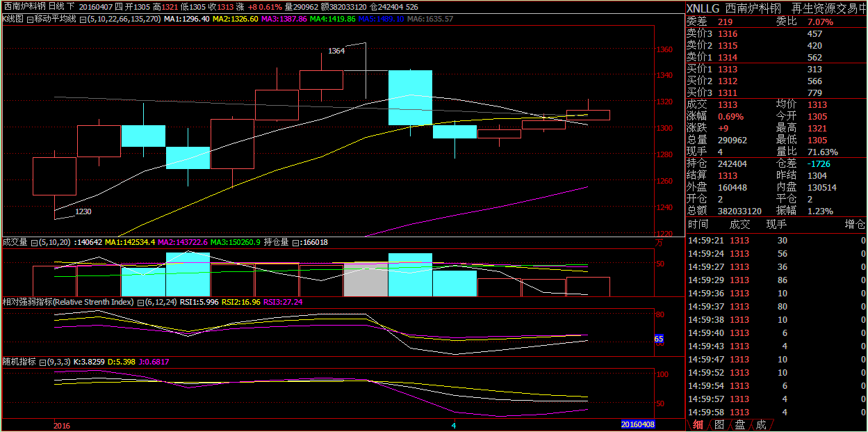Click the box icon next to 成交量 parameters
The image size is (868, 432).
[35, 242]
